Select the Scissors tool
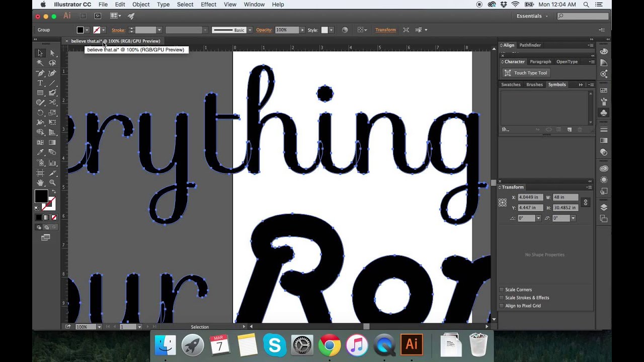The height and width of the screenshot is (362, 644). click(52, 103)
